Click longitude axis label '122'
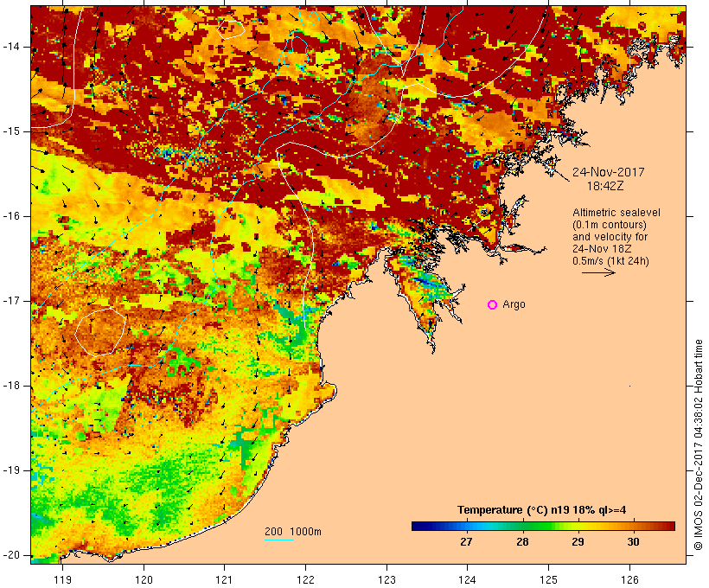This screenshot has height=588, width=709. (305, 580)
